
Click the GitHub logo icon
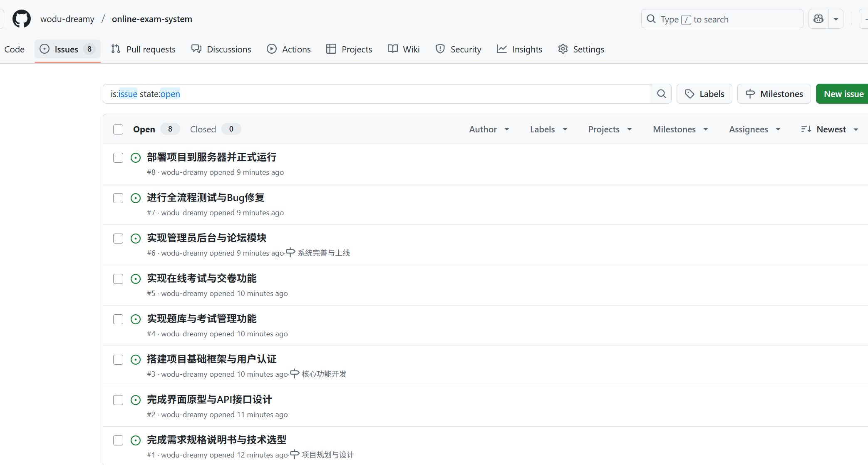pyautogui.click(x=22, y=19)
